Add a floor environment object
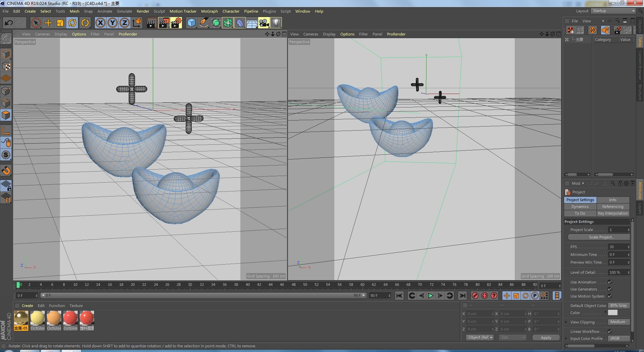Screen dimensions: 644x352 click(252, 23)
